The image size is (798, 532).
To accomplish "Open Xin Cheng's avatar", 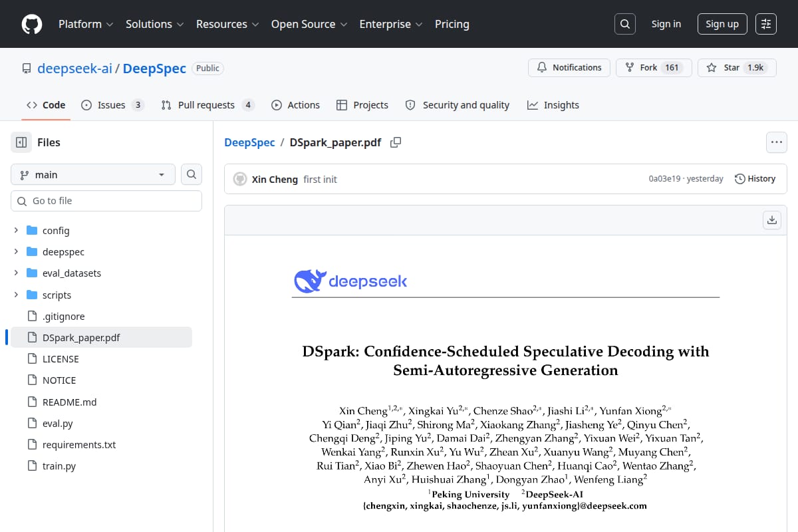I will (240, 179).
